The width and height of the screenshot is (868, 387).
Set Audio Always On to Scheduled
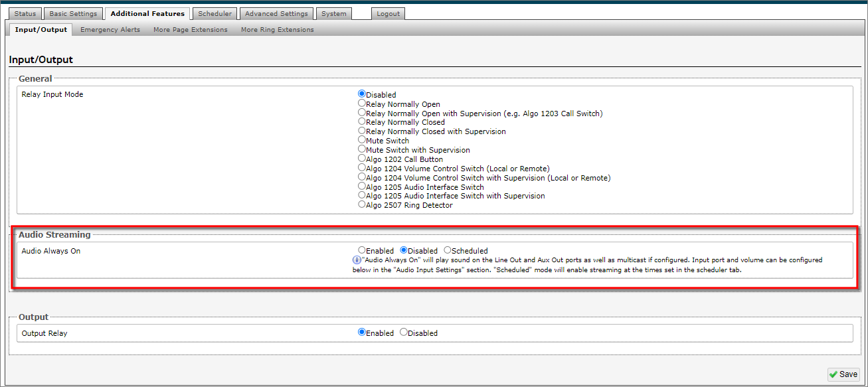click(x=448, y=250)
